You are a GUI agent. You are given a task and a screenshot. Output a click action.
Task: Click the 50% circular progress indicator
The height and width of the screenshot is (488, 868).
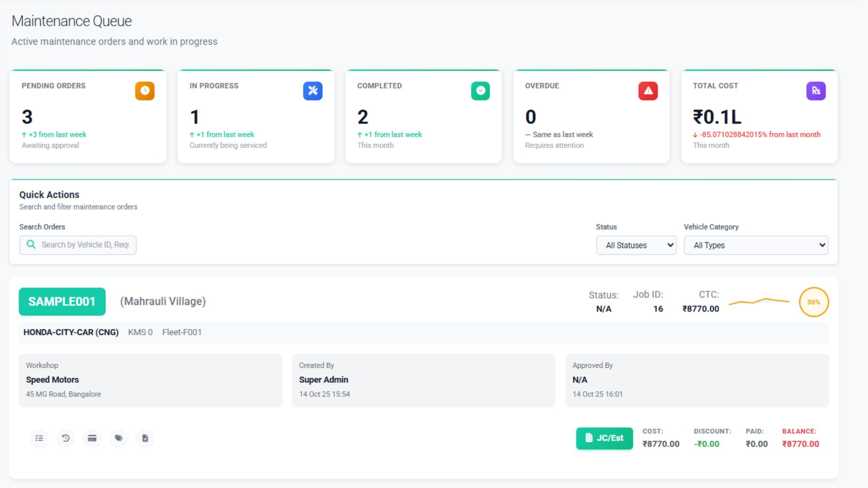[814, 302]
